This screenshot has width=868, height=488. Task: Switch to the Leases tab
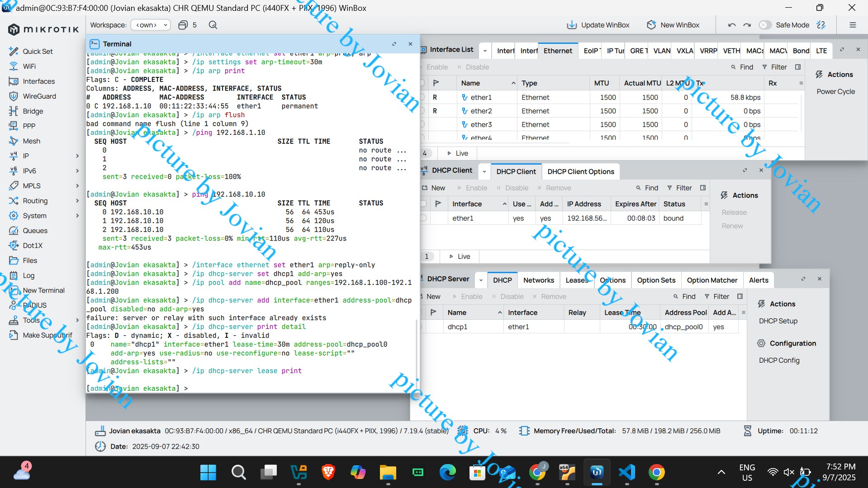(x=577, y=280)
